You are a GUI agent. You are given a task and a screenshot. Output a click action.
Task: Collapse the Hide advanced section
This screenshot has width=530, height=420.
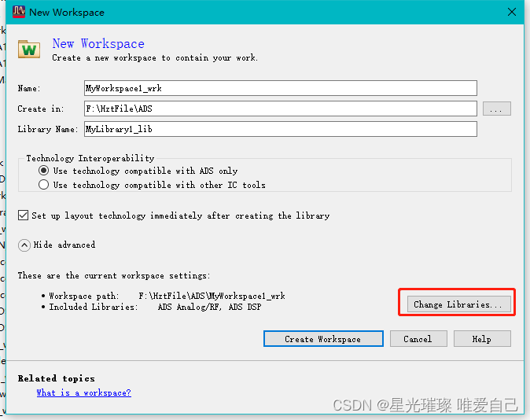click(x=24, y=245)
